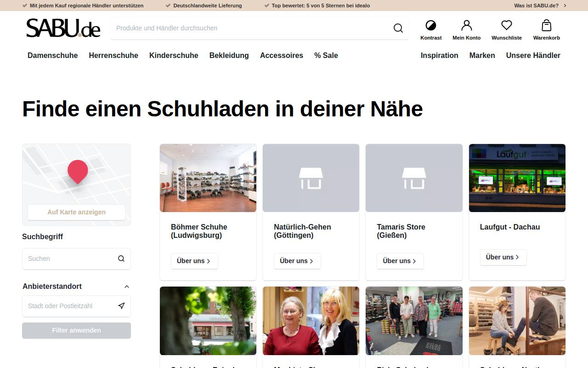This screenshot has height=368, width=588.
Task: Click 'Deutschlandweite Lieferung' in the top banner
Action: (208, 6)
